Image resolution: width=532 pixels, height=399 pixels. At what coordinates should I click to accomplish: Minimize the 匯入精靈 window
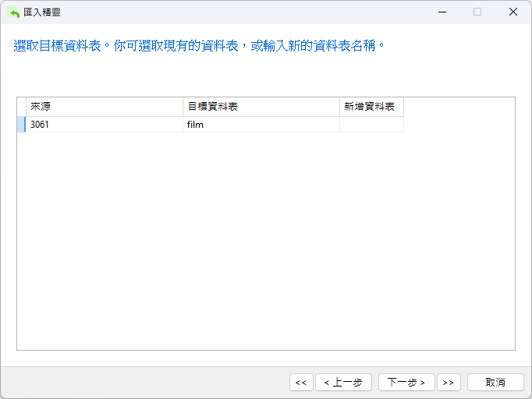tap(442, 12)
